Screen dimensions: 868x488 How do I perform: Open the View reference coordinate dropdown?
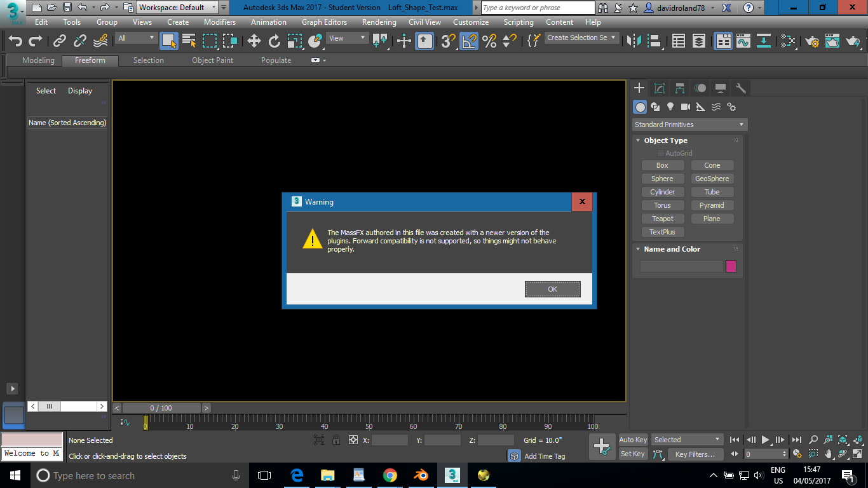(x=347, y=38)
